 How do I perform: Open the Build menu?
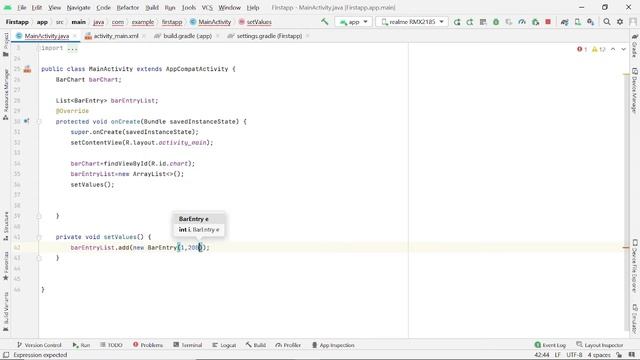(x=152, y=7)
